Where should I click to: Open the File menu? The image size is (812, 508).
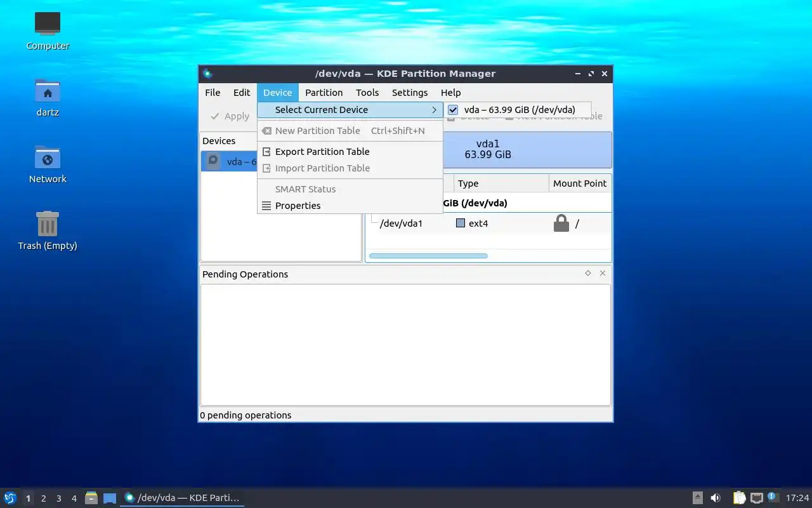coord(213,93)
